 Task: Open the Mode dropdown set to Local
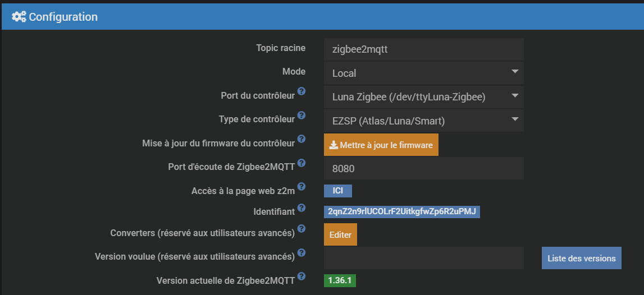pos(423,73)
